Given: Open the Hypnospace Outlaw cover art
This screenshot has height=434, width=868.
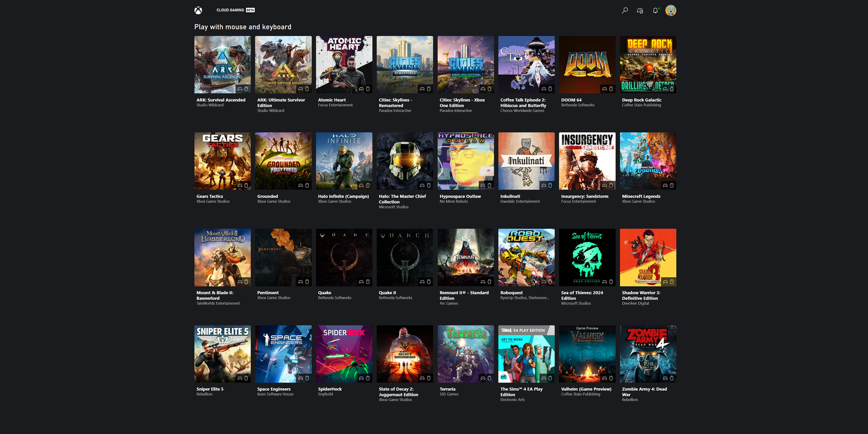Looking at the screenshot, I should click(x=466, y=160).
